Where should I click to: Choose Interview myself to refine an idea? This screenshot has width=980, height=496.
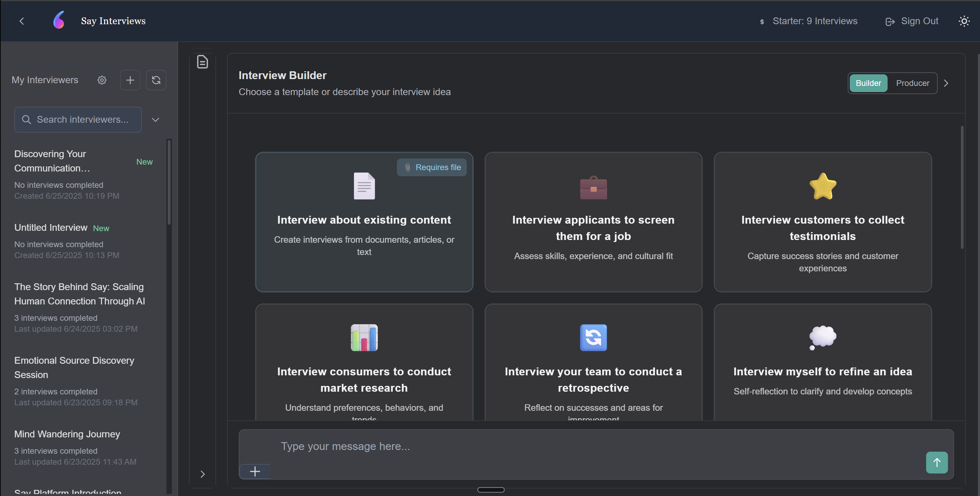tap(822, 362)
